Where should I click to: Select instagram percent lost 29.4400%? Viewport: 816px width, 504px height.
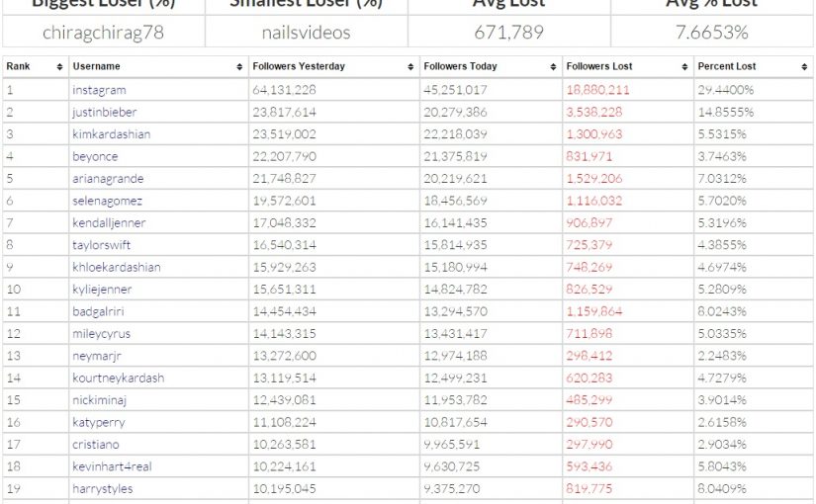pyautogui.click(x=725, y=90)
